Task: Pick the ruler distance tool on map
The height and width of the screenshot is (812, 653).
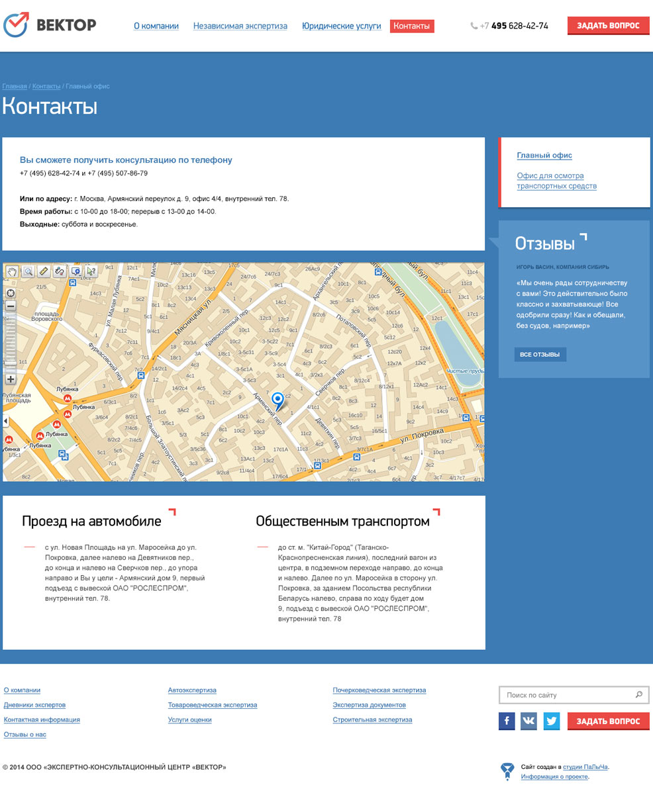Action: click(44, 271)
